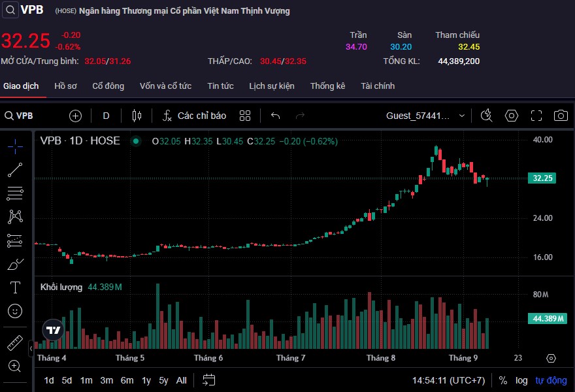Pick the ruler measure tool
The height and width of the screenshot is (392, 575).
15,342
